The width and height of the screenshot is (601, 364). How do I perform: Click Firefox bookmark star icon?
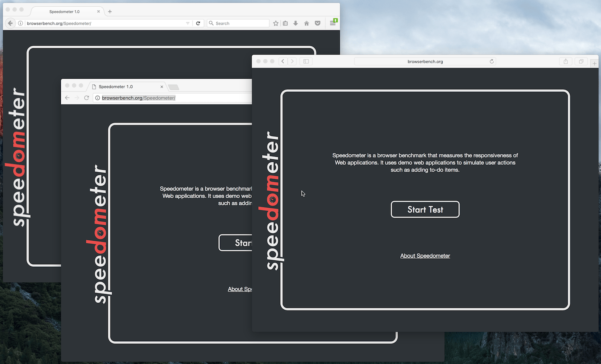276,23
